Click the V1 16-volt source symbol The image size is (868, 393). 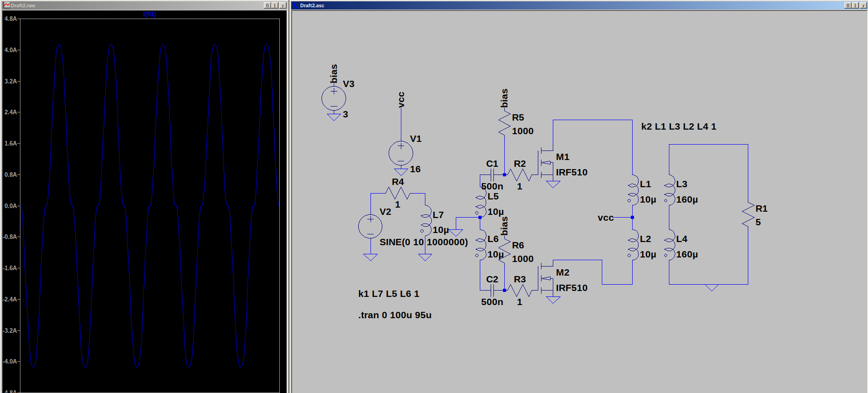[401, 153]
